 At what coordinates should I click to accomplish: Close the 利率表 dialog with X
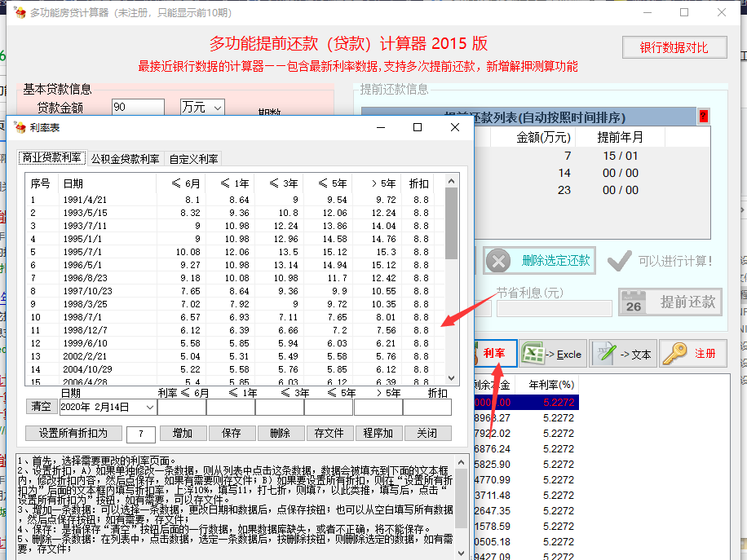click(x=455, y=127)
